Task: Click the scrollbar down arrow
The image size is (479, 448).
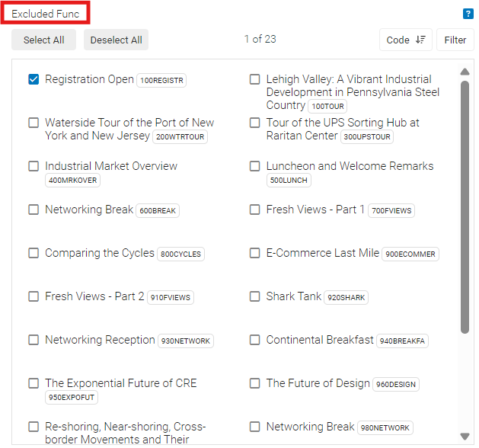Action: (x=465, y=436)
